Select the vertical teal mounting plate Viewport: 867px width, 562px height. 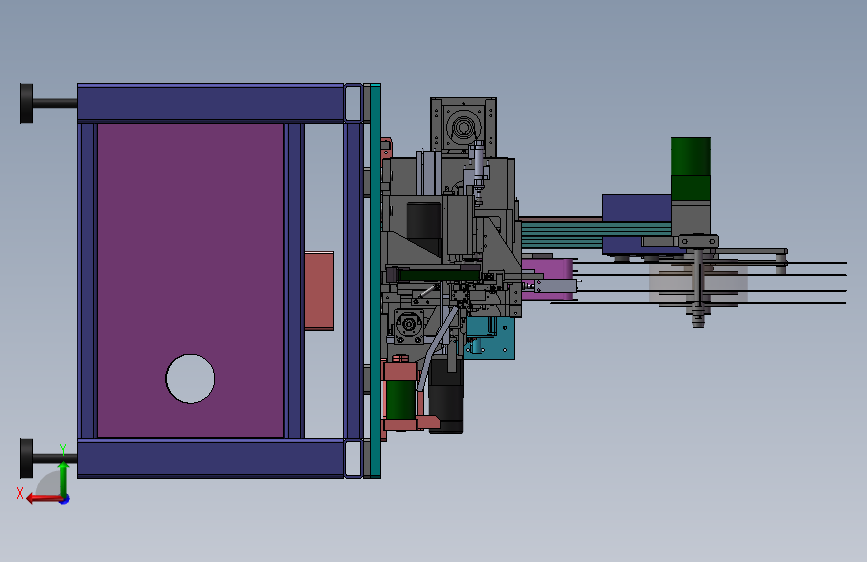375,280
